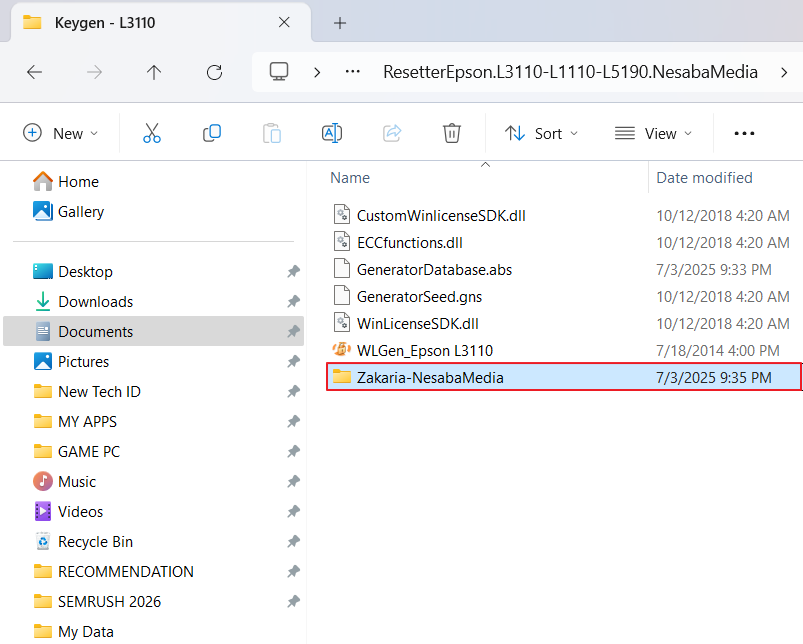This screenshot has height=644, width=803.
Task: Open the See more ellipsis menu
Action: 744,133
